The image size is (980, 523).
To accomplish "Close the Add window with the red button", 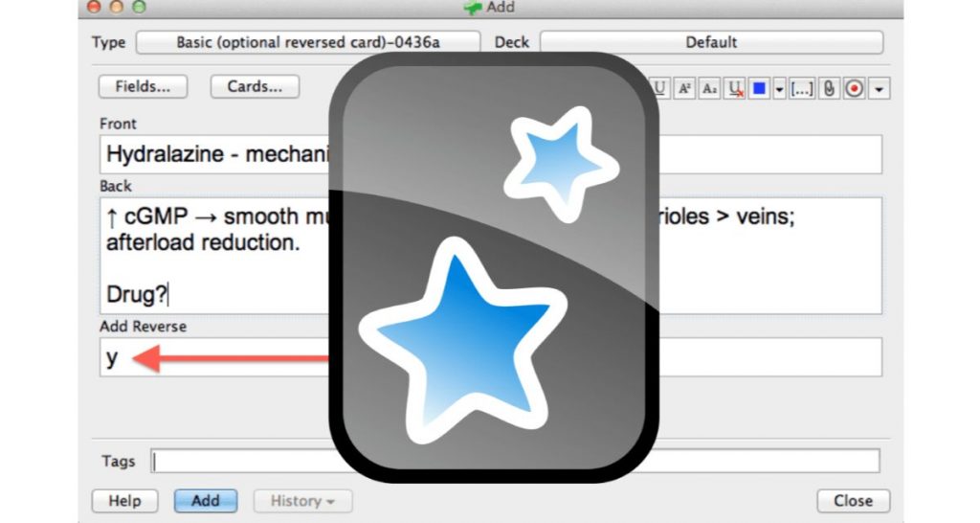I will point(93,7).
